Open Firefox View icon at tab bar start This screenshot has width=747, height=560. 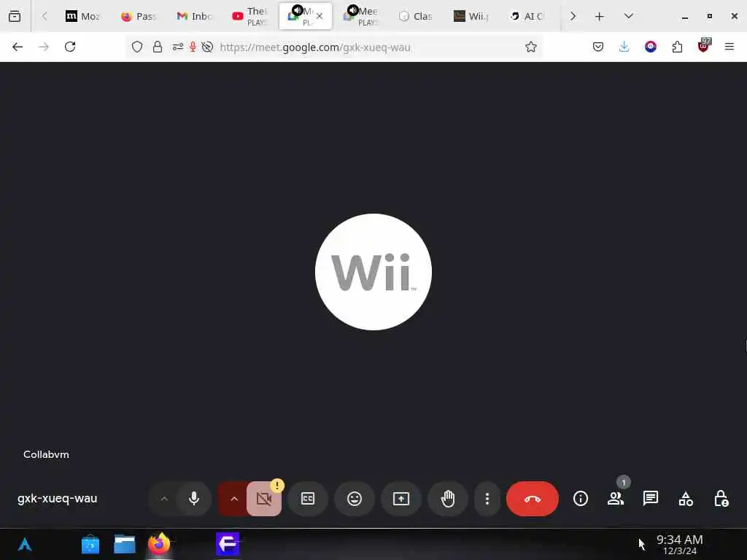(x=15, y=16)
